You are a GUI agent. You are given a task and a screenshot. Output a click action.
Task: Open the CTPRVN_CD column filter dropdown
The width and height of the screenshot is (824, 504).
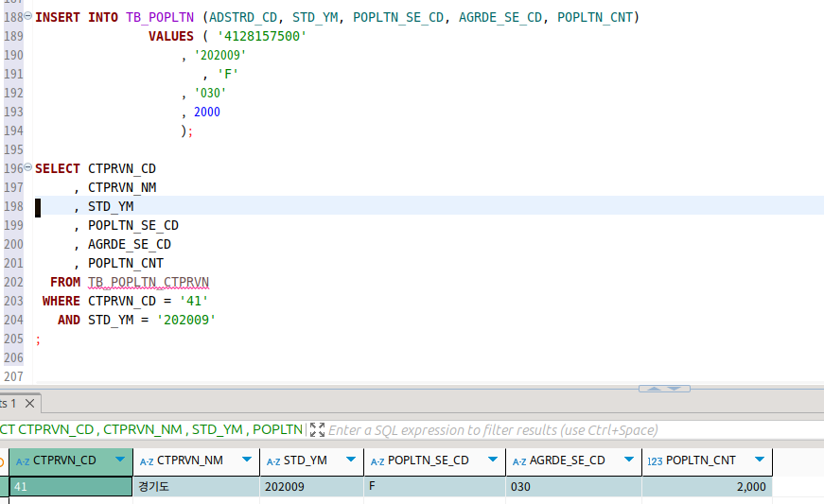click(120, 461)
